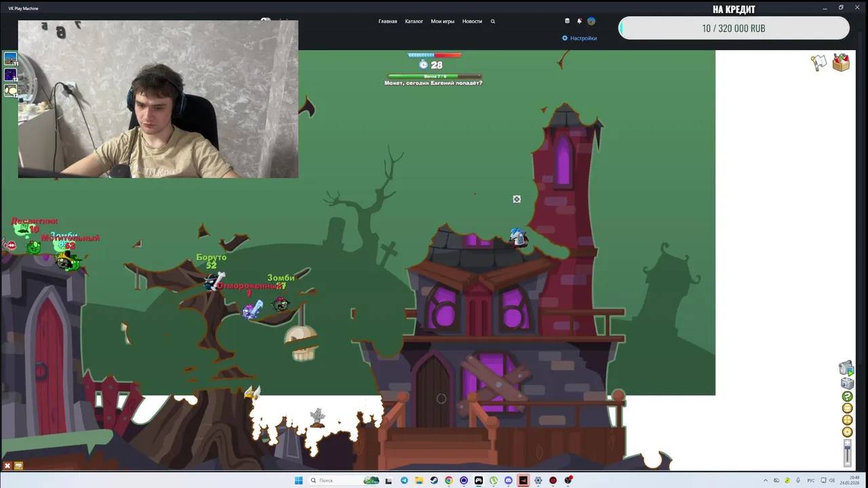Image resolution: width=868 pixels, height=488 pixels.
Task: Open Steam from the taskbar
Action: (x=434, y=481)
